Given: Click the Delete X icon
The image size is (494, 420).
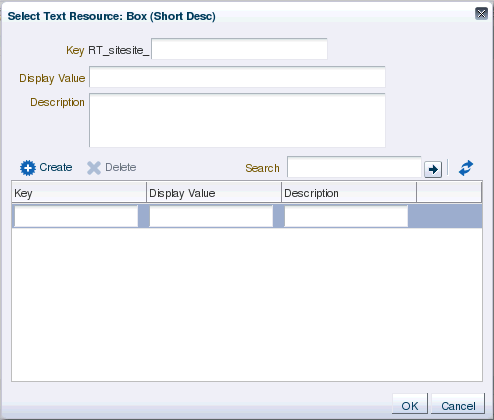Looking at the screenshot, I should coord(94,168).
